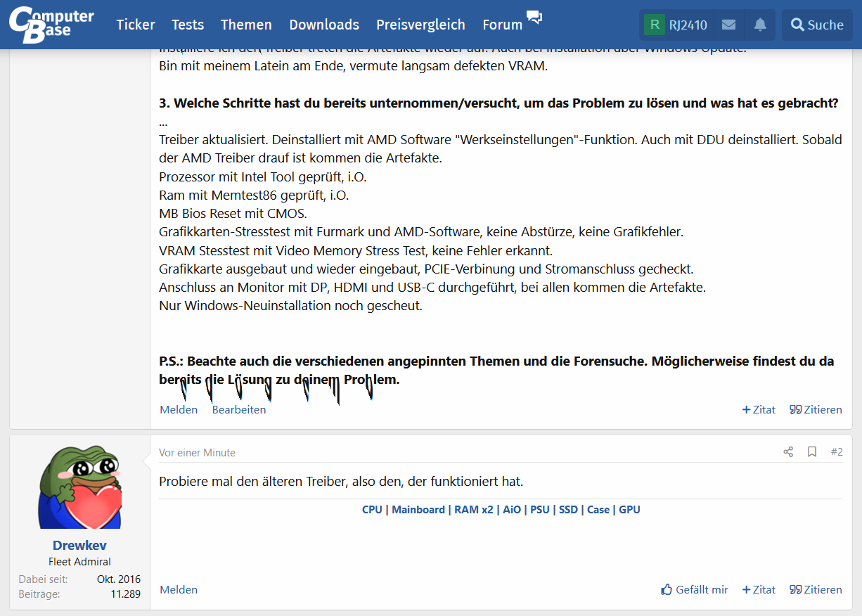Screen dimensions: 862x616
Task: Like Drewkev's post with Gefällt mir
Action: coord(695,589)
